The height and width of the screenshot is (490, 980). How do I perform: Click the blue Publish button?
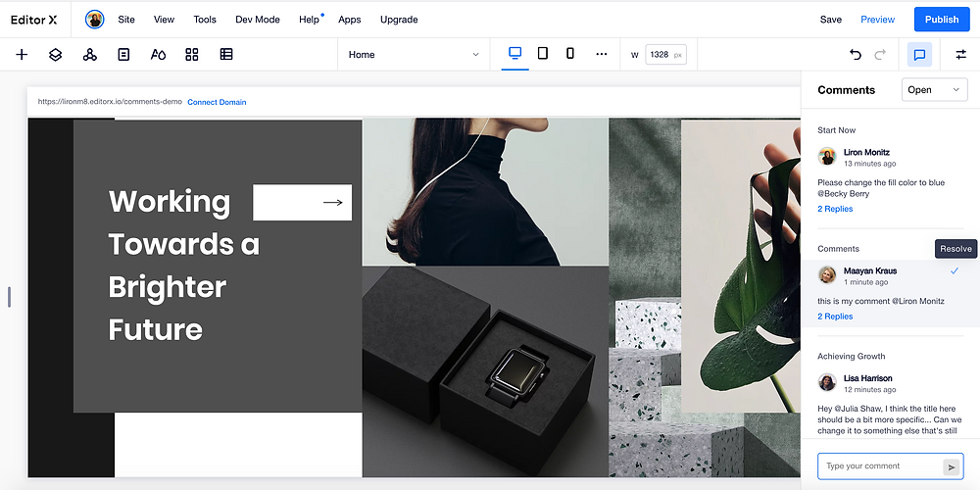[x=942, y=20]
